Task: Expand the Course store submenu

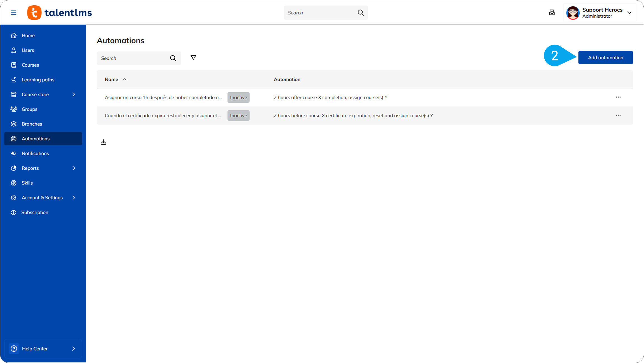Action: click(74, 95)
